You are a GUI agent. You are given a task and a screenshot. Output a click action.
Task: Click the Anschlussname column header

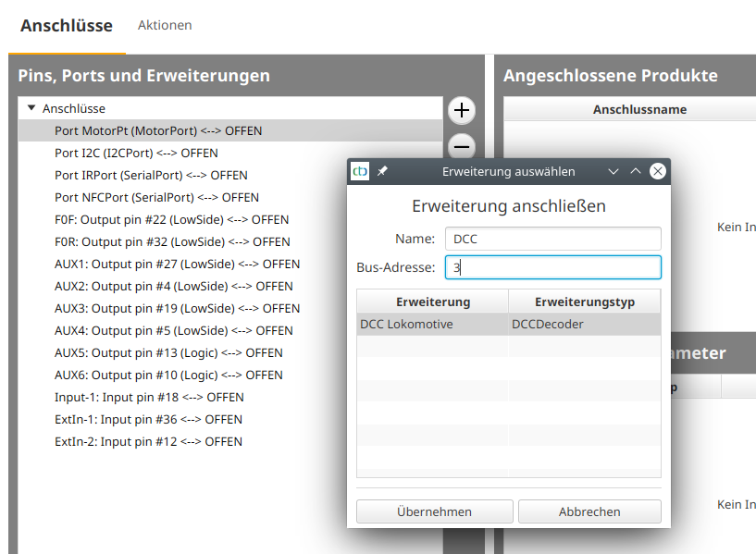(x=639, y=109)
